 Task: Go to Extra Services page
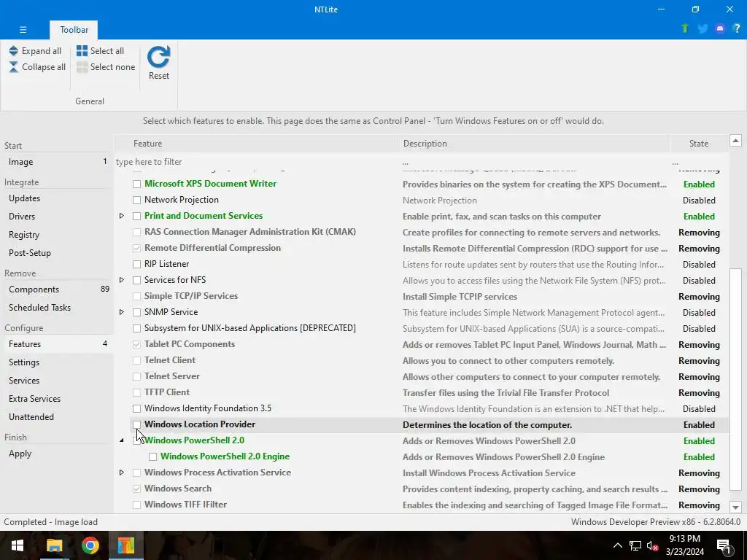(x=57, y=399)
